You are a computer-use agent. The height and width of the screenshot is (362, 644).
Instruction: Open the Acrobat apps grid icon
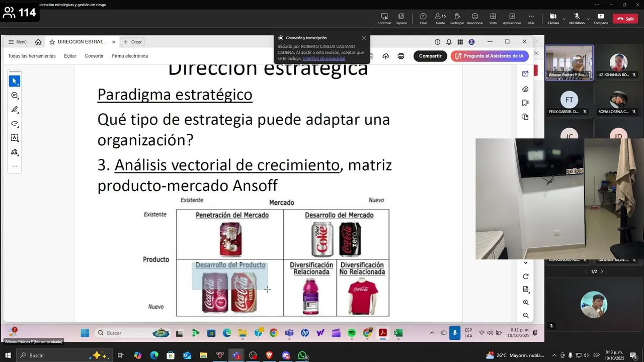click(460, 42)
